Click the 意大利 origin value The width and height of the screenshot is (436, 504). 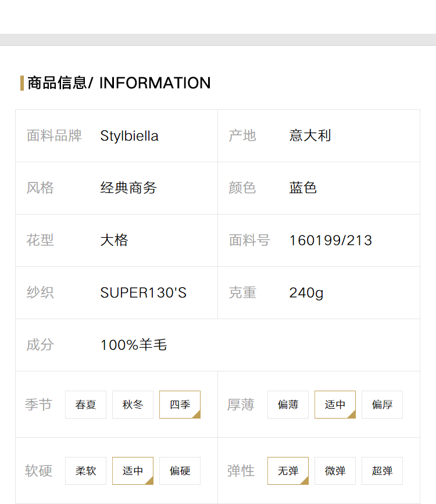(x=310, y=135)
